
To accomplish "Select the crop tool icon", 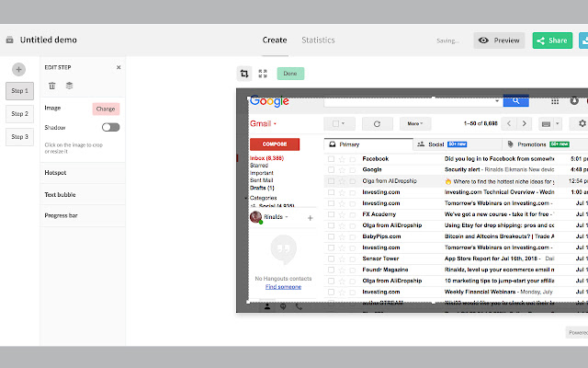I will pos(244,74).
